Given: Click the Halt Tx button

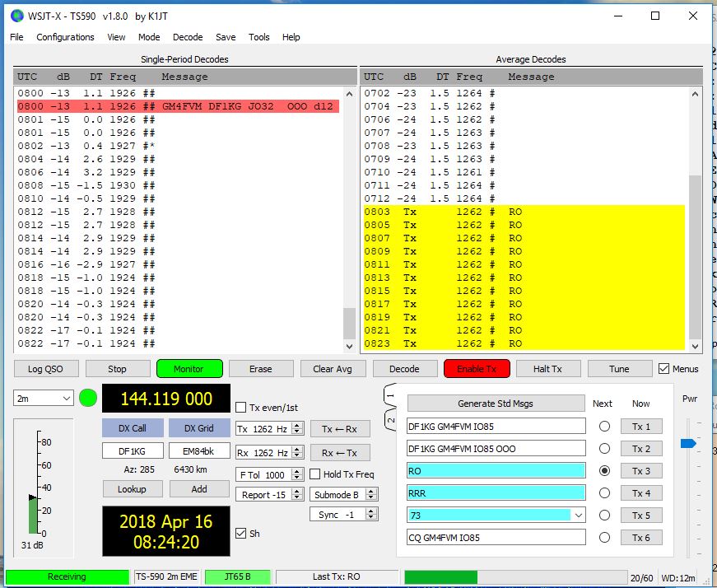Looking at the screenshot, I should pyautogui.click(x=547, y=369).
